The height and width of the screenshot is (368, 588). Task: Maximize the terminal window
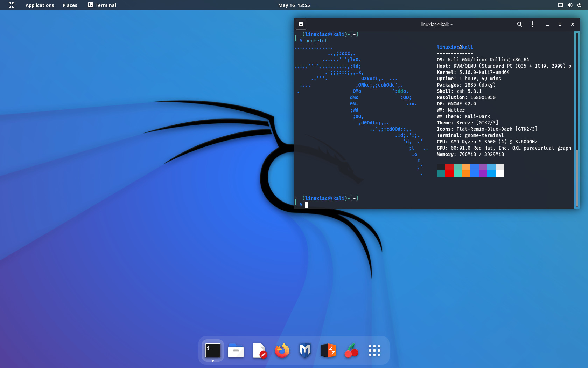tap(560, 24)
